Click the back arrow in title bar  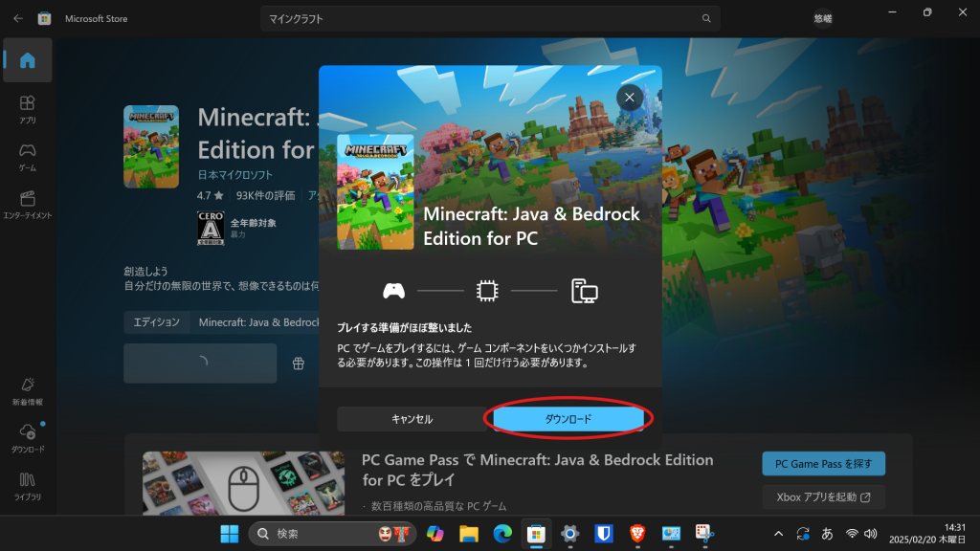tap(18, 18)
